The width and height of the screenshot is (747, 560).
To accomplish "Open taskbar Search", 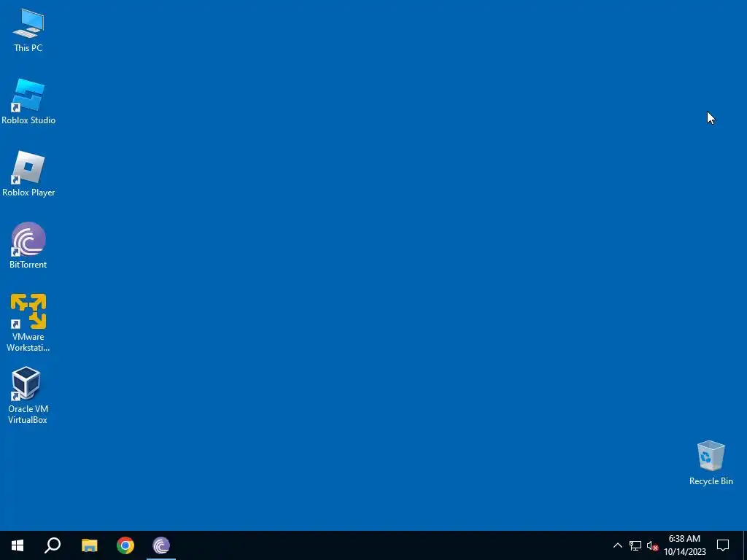I will pos(53,545).
